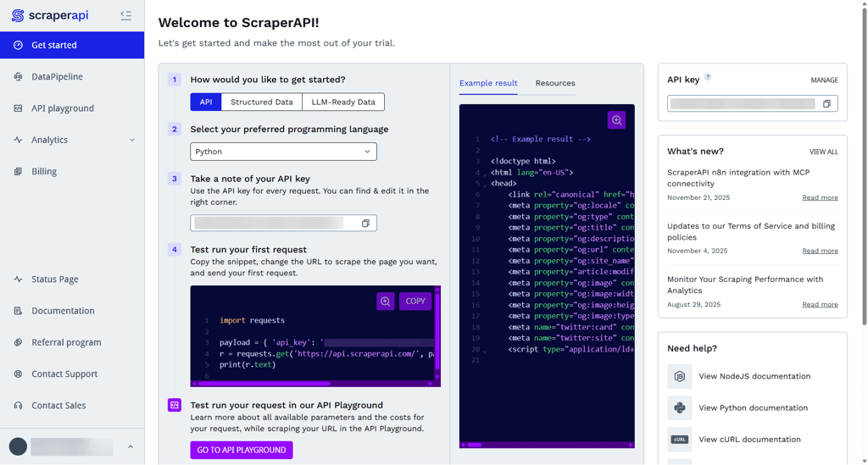Click vertical scrollbar of request snippet
868x465 pixels.
(x=437, y=332)
